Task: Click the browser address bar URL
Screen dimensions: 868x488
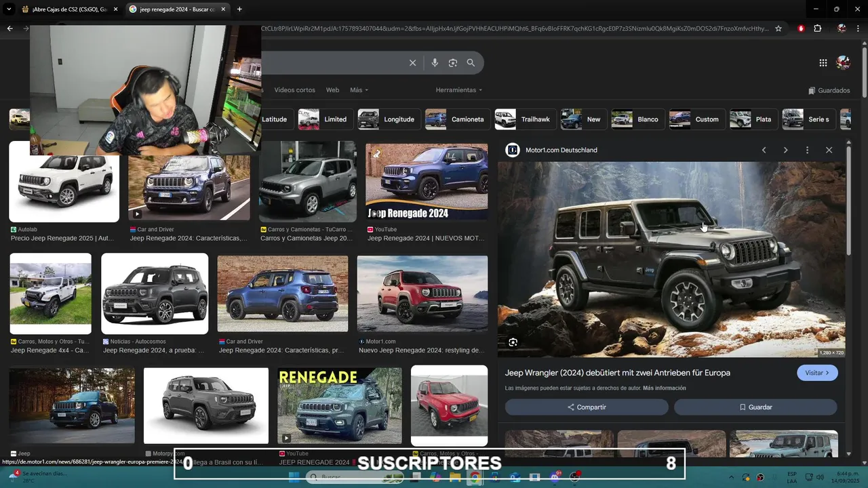Action: click(515, 28)
